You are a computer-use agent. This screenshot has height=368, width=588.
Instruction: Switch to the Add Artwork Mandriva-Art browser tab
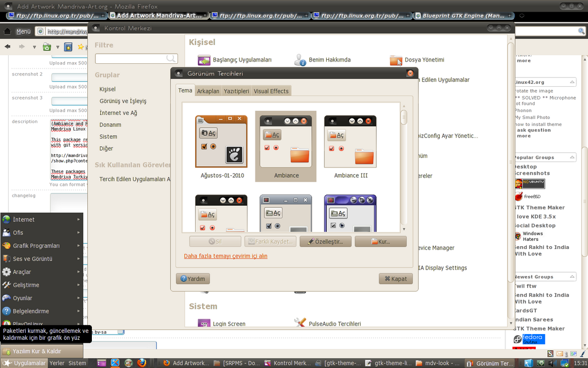tap(158, 16)
